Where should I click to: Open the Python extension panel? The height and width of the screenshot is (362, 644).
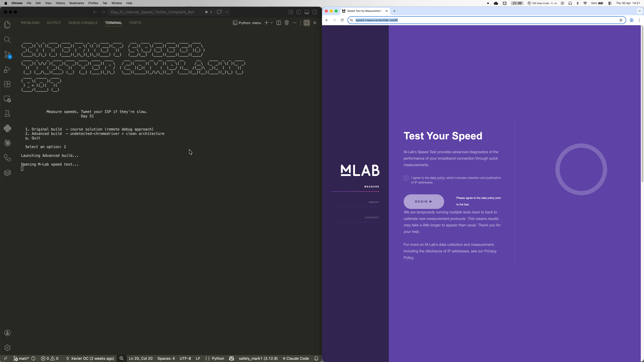tap(7, 128)
